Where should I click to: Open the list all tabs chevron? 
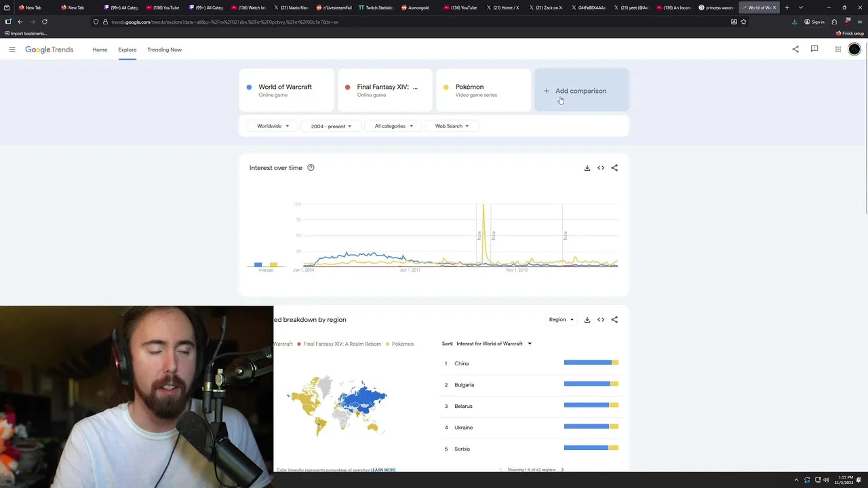(x=801, y=7)
